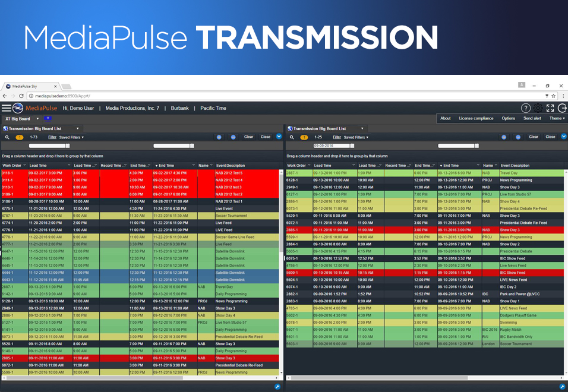Open the Theme dropdown menu

pyautogui.click(x=557, y=118)
